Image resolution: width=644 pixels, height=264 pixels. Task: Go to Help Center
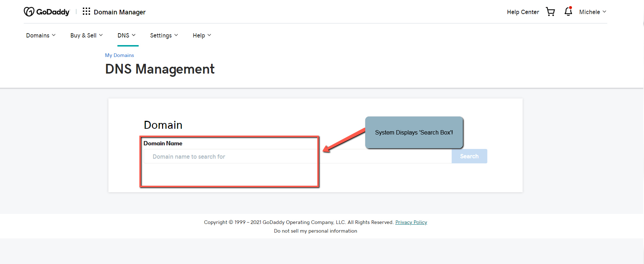(523, 12)
